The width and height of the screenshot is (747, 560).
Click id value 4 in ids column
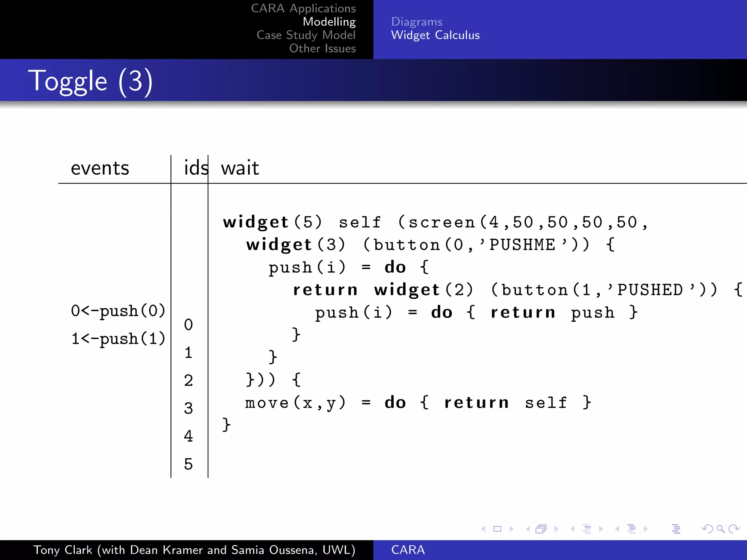[188, 436]
